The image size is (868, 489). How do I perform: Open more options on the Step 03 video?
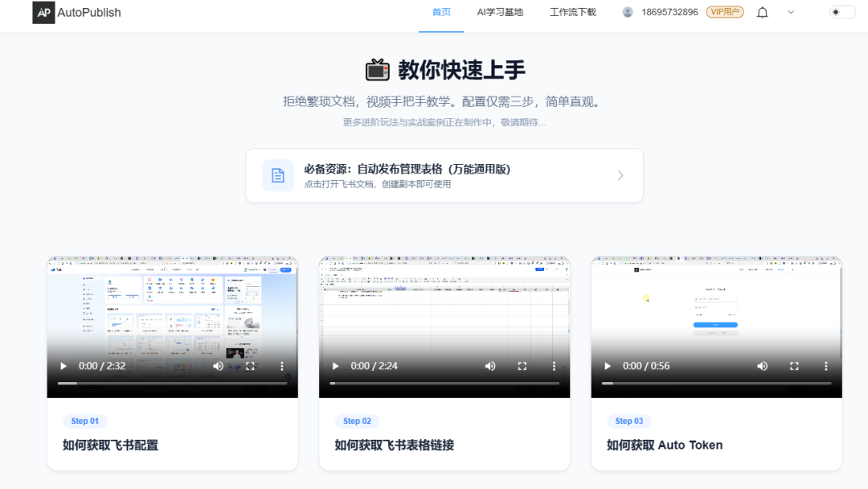click(826, 366)
